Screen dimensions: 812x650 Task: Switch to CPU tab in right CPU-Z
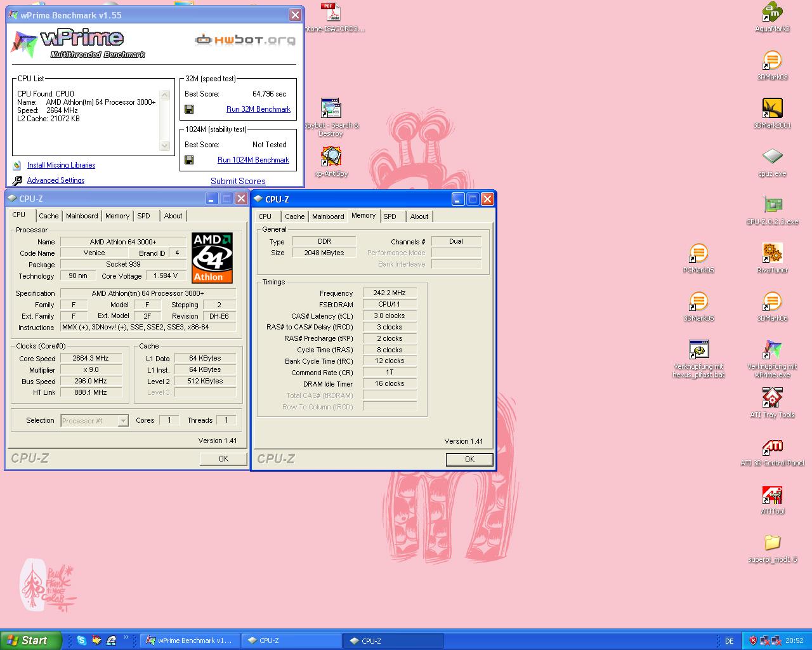tap(265, 216)
